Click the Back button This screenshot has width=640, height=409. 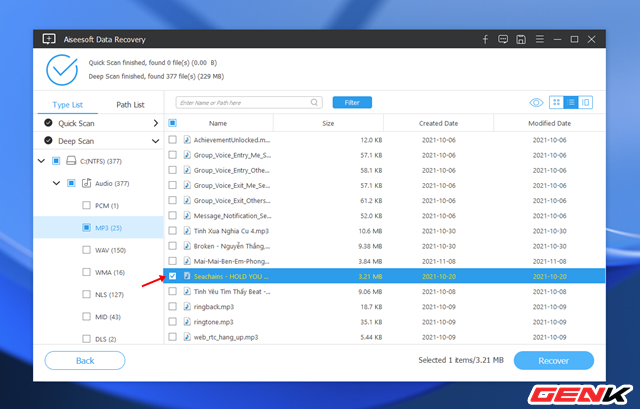(x=85, y=360)
